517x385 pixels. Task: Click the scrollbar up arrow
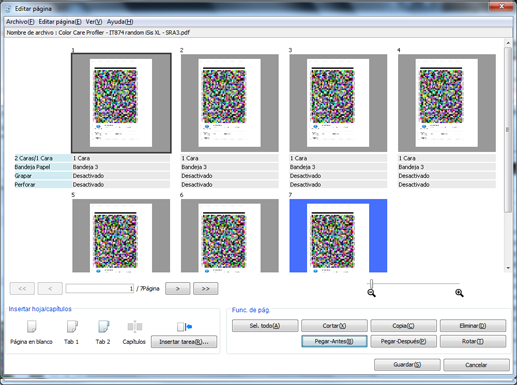point(508,43)
